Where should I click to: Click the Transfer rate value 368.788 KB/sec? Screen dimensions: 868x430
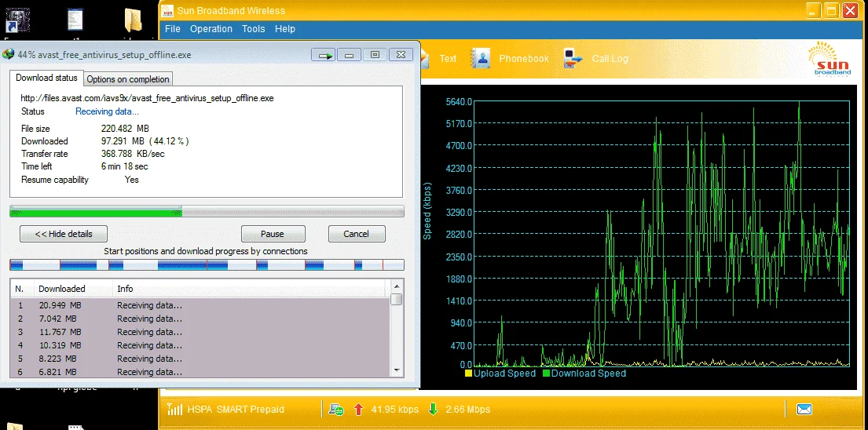pyautogui.click(x=133, y=154)
